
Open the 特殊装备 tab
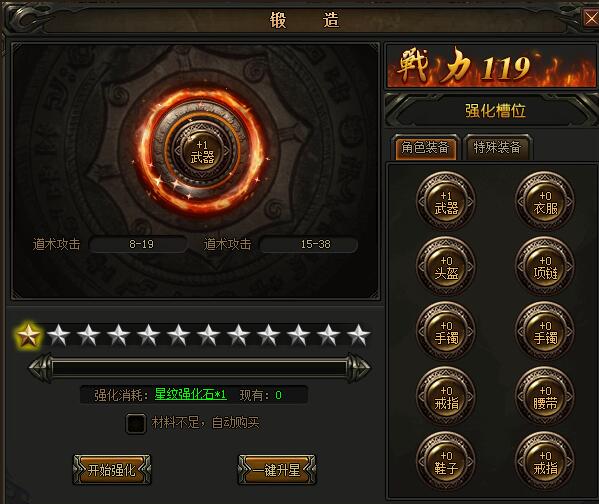pyautogui.click(x=497, y=147)
